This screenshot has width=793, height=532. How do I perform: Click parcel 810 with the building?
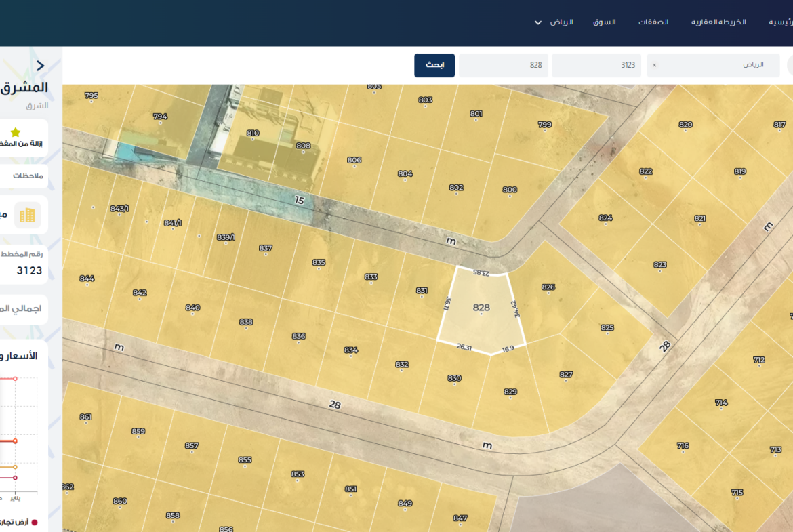[x=253, y=134]
